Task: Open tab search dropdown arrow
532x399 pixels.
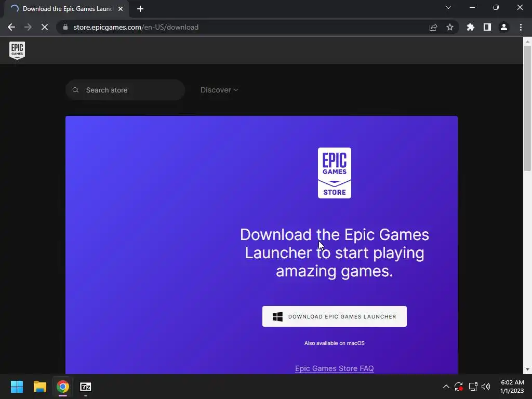Action: (x=448, y=7)
